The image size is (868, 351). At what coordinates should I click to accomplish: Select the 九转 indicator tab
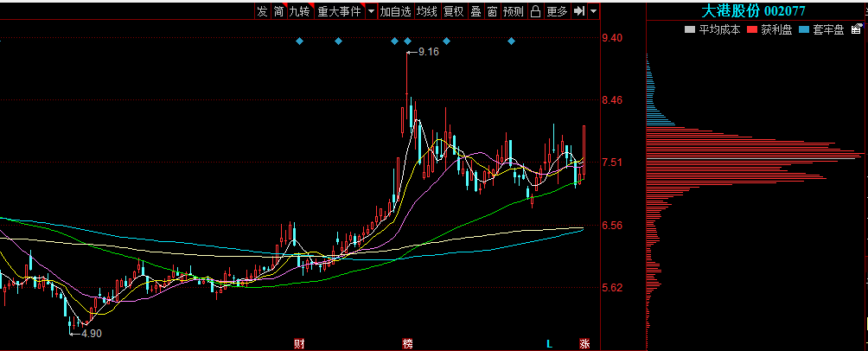point(299,11)
